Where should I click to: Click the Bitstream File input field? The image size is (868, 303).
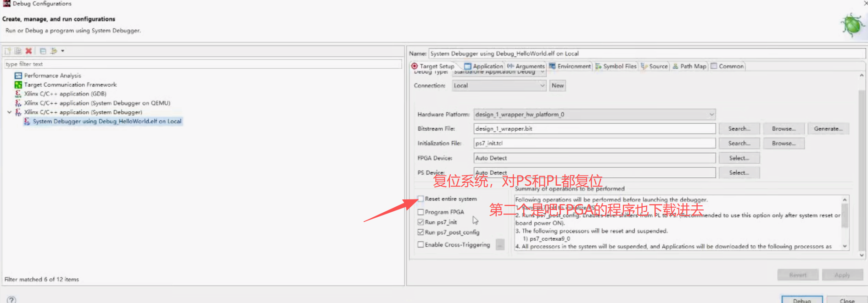[594, 129]
